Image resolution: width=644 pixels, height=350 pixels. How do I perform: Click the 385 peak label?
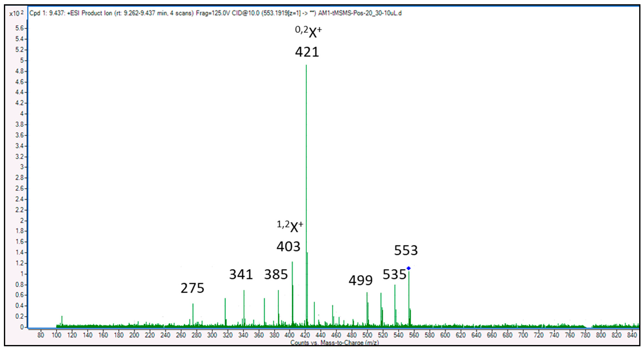click(x=276, y=274)
